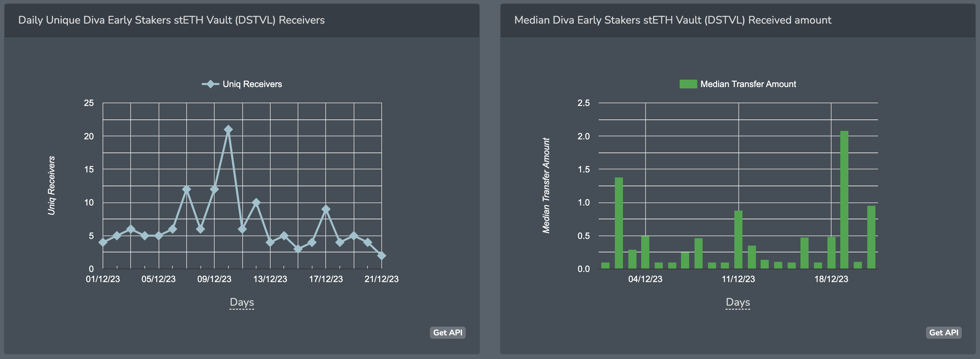Click the 'Uniq Receivers' vertical axis title
Screen dimensions: 980x359
point(51,186)
